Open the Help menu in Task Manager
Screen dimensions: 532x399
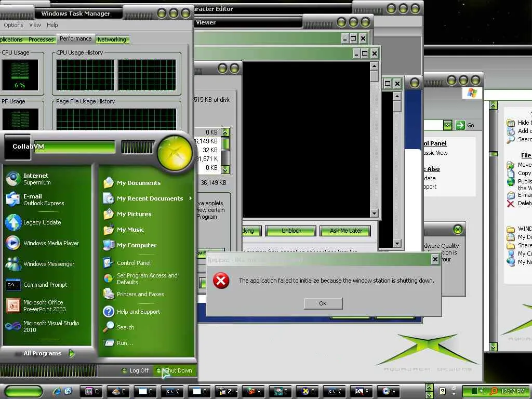click(x=52, y=25)
